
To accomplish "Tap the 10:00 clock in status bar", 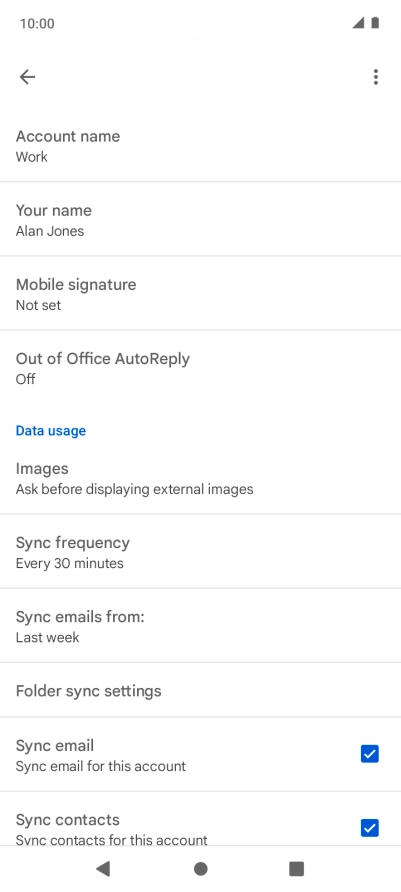I will (x=37, y=23).
